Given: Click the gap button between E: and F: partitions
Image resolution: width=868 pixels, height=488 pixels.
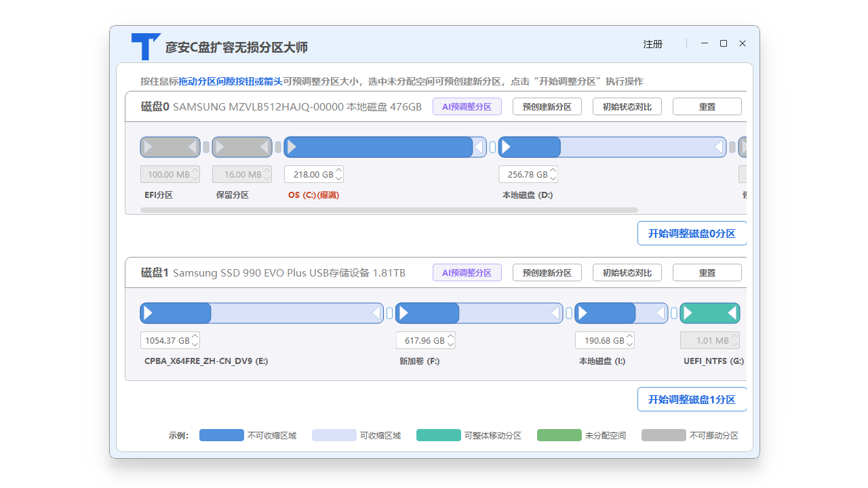Looking at the screenshot, I should (390, 313).
